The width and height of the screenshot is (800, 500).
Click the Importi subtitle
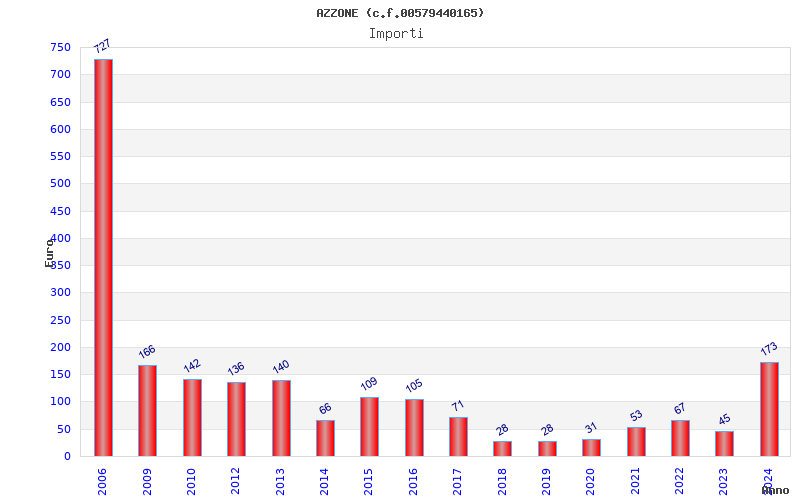[396, 34]
